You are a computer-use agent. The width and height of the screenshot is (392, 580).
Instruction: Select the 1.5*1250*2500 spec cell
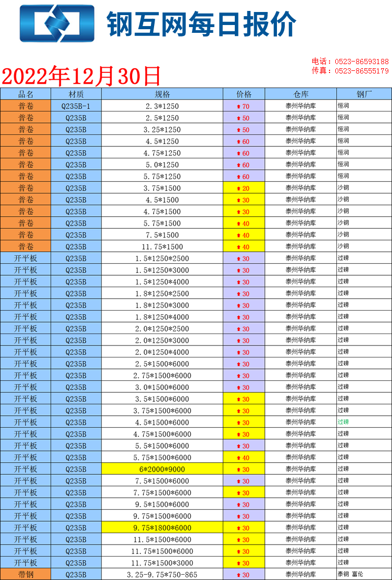pos(162,258)
